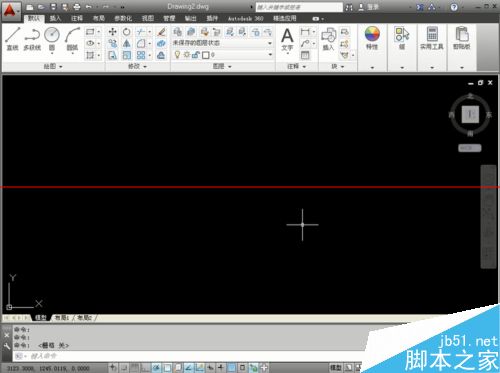Click the command line input field
Viewport: 500px width, 373px height.
point(190,356)
